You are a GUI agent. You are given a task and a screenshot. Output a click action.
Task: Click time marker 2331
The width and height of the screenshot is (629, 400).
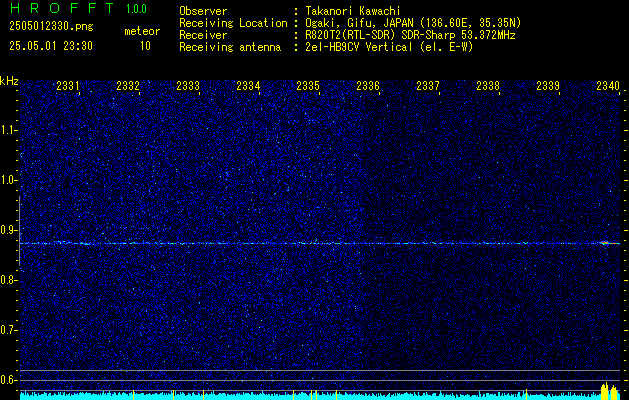coord(68,85)
